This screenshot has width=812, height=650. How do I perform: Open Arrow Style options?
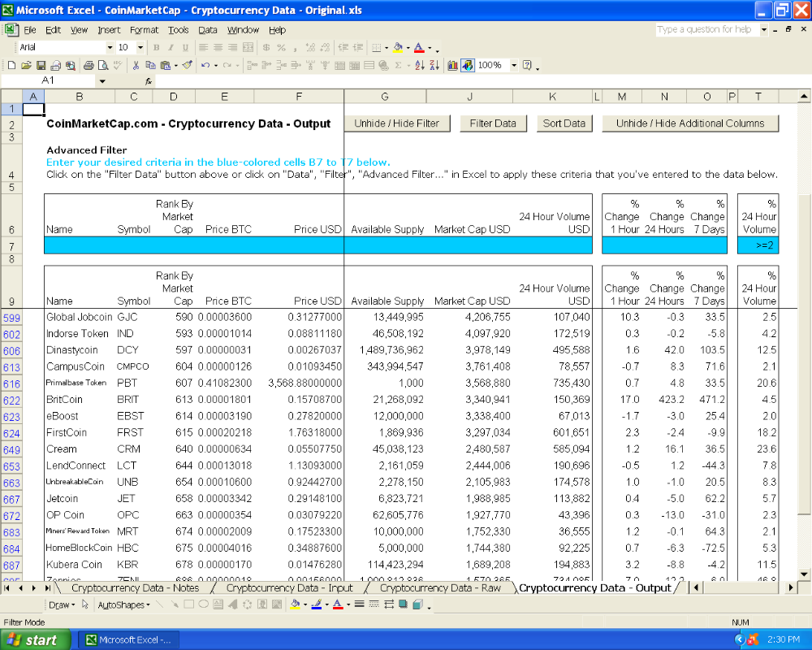coord(388,604)
